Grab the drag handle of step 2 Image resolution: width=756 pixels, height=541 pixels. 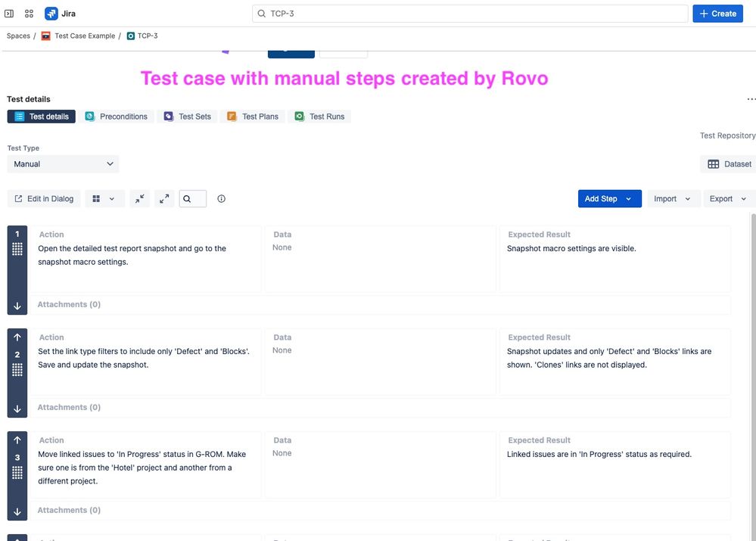tap(17, 369)
